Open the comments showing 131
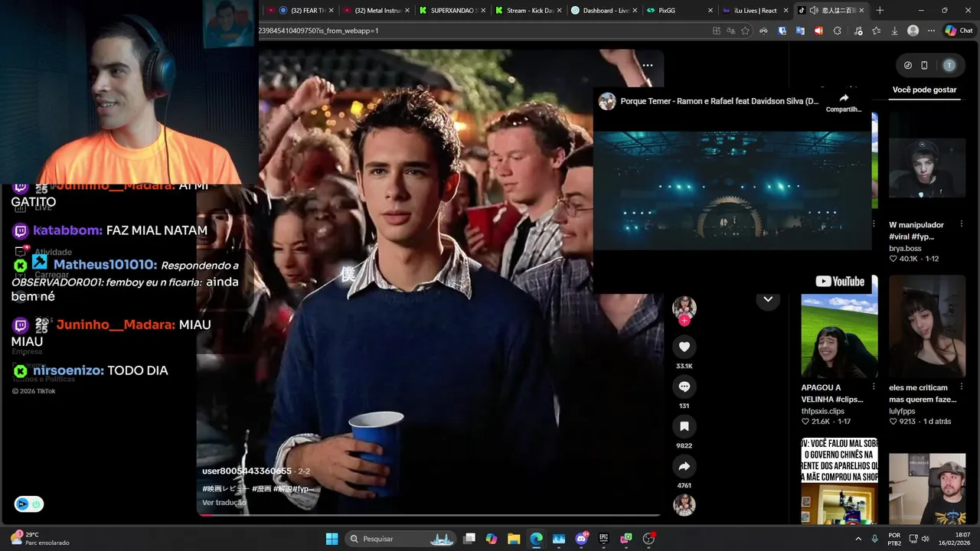The width and height of the screenshot is (980, 551). 684,386
